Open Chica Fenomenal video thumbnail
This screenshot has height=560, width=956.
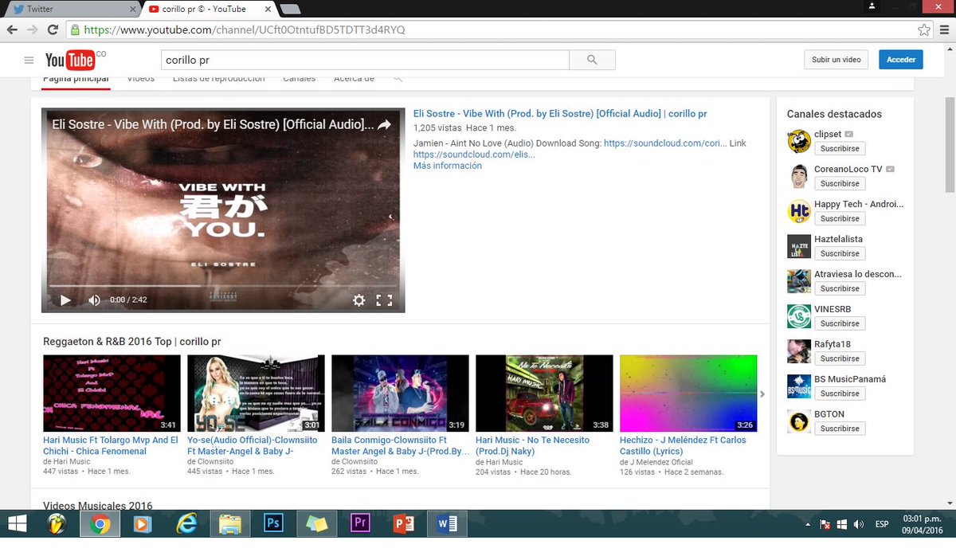tap(112, 394)
